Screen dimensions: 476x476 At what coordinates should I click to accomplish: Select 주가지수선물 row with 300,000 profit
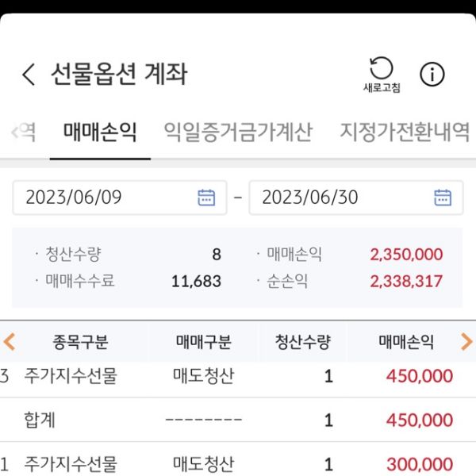tap(238, 463)
